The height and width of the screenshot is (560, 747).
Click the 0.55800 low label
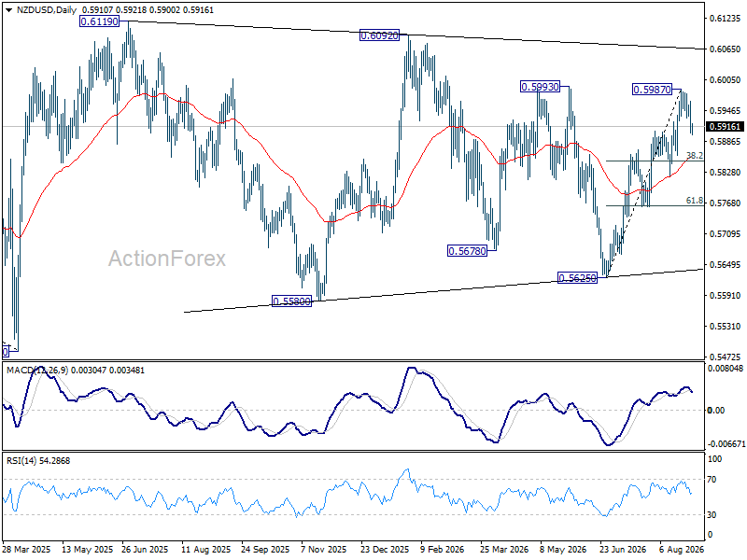291,301
